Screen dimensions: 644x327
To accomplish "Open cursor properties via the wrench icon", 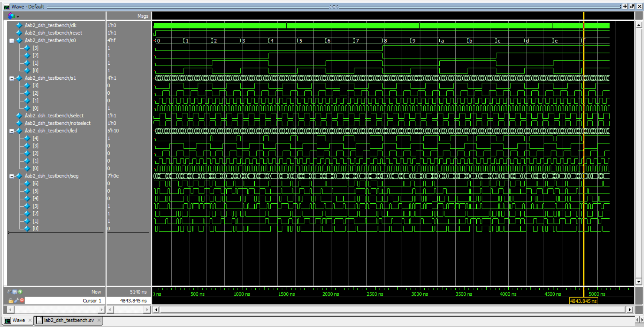I will pos(16,301).
